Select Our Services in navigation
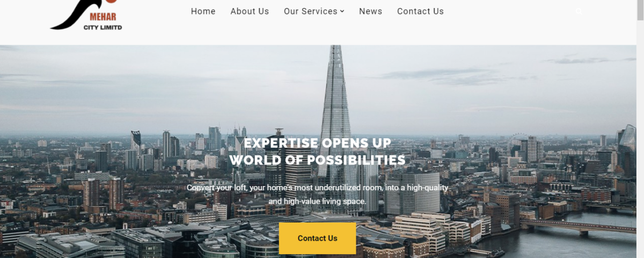Image resolution: width=644 pixels, height=258 pixels. point(311,11)
